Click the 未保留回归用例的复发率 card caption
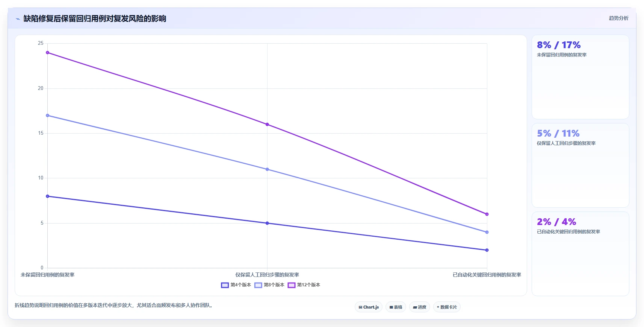644x327 pixels. pyautogui.click(x=562, y=55)
